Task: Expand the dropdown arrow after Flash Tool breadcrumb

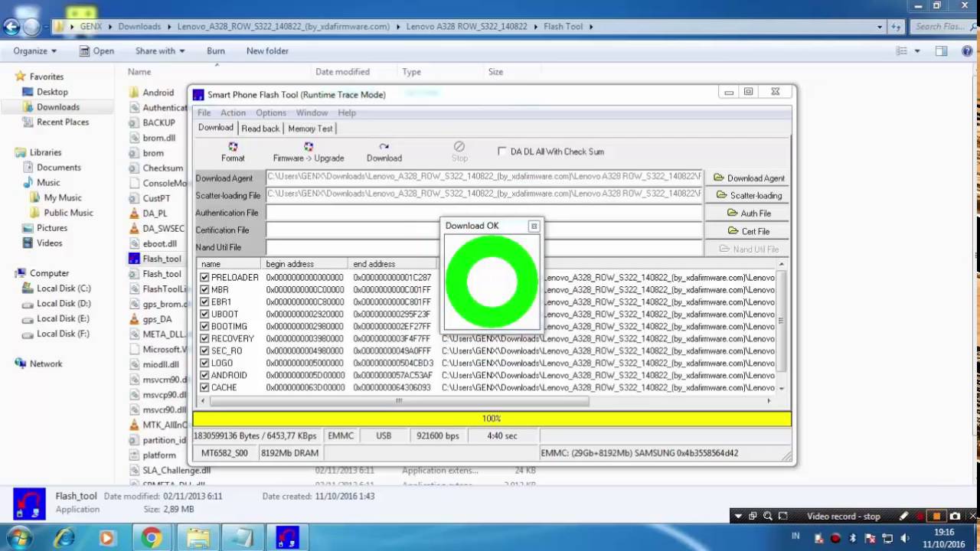Action: pyautogui.click(x=591, y=27)
